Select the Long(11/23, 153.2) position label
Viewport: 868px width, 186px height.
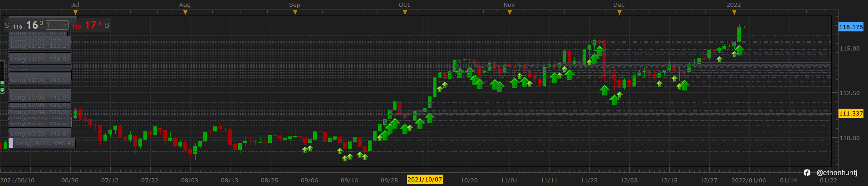tap(39, 45)
